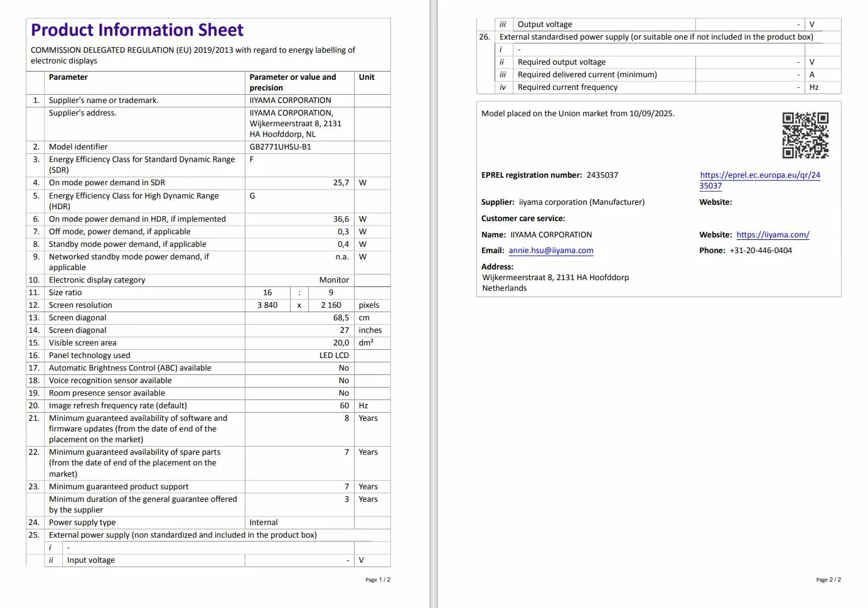
Task: Click the Parameter column header
Action: coord(68,77)
